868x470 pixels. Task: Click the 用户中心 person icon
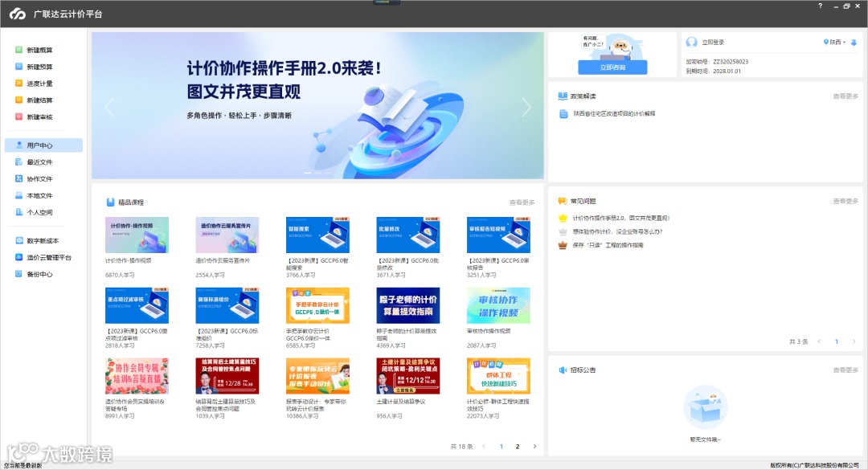(x=19, y=145)
